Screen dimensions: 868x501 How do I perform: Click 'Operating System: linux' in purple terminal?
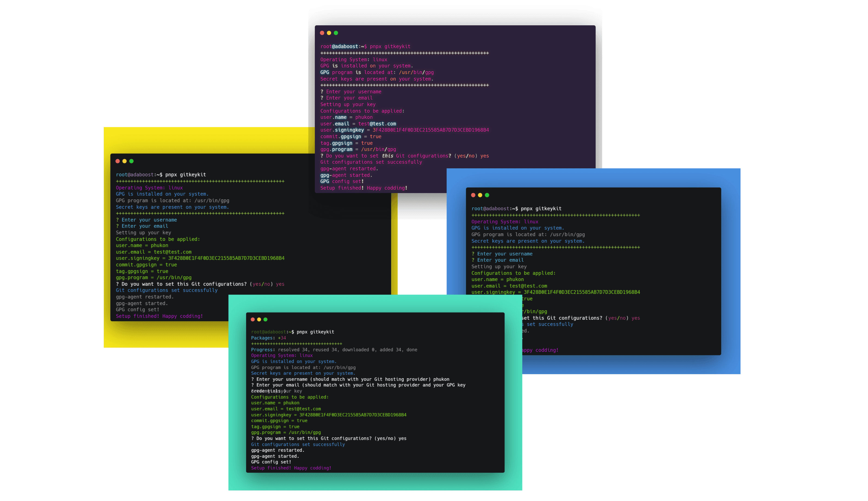point(354,60)
